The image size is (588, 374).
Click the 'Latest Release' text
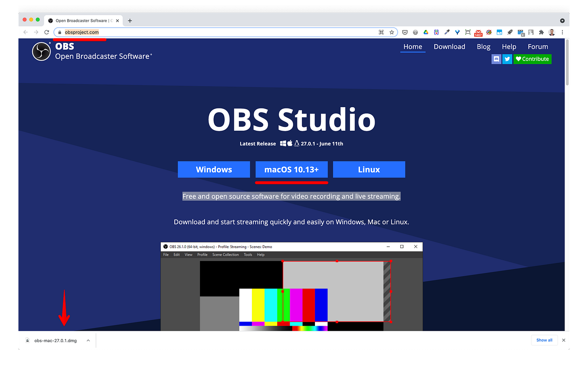click(258, 144)
